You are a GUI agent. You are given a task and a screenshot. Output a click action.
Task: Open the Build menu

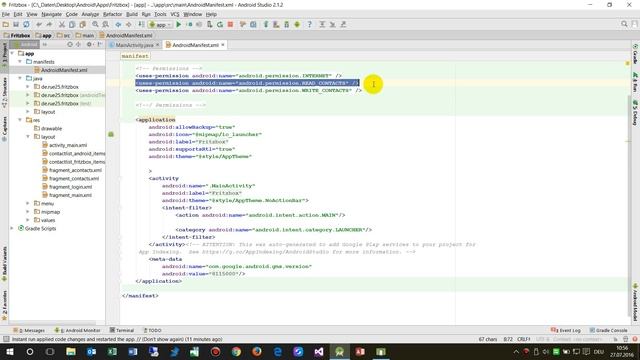[x=131, y=14]
